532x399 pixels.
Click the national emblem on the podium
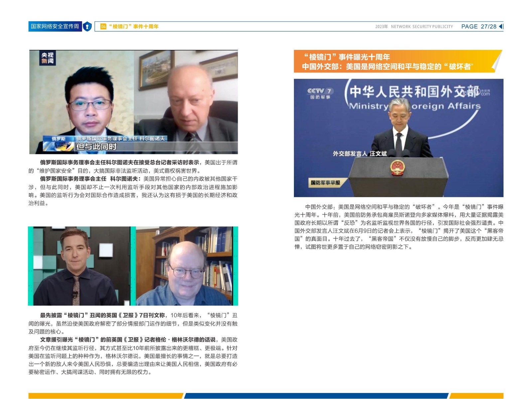coord(397,167)
